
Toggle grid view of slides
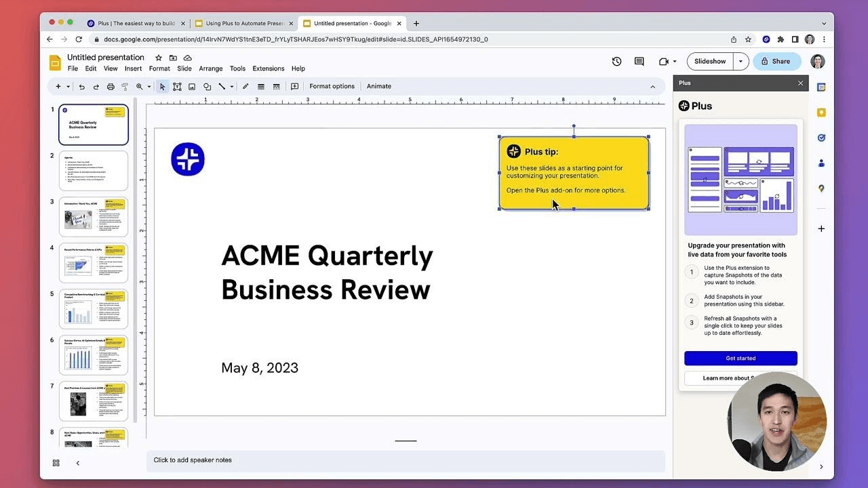[56, 463]
